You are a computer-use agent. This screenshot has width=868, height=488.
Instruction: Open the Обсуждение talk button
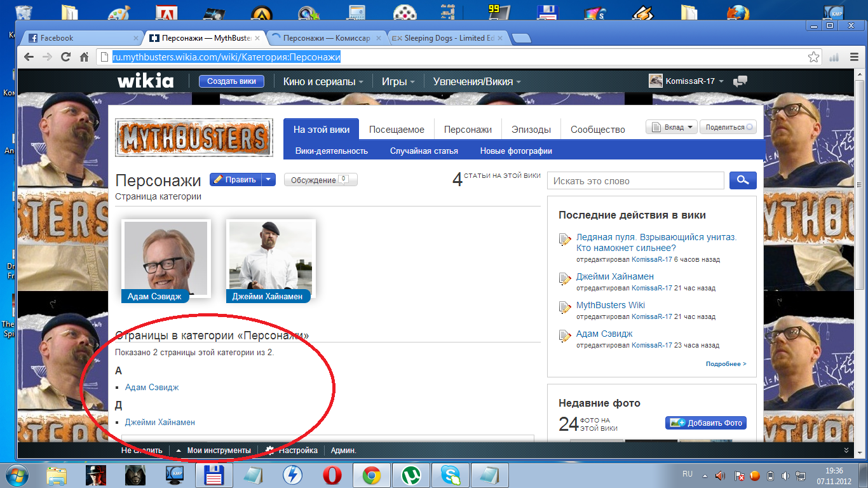click(321, 180)
